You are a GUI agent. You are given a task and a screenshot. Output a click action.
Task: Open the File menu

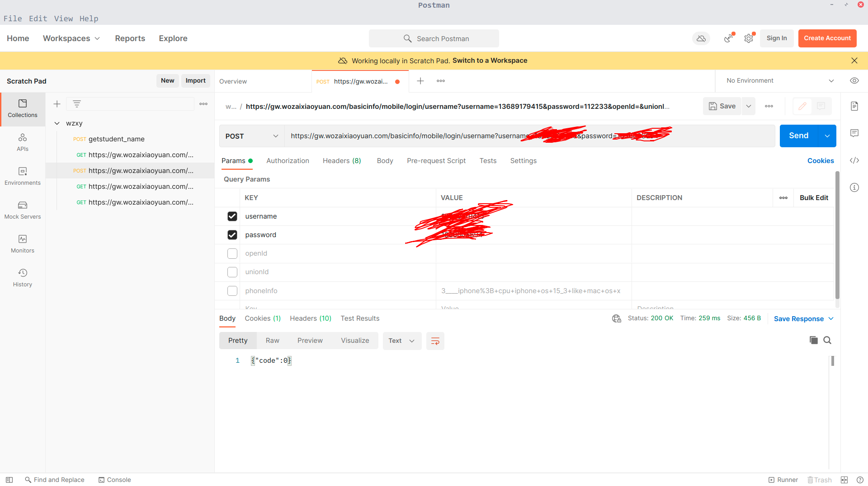(13, 19)
